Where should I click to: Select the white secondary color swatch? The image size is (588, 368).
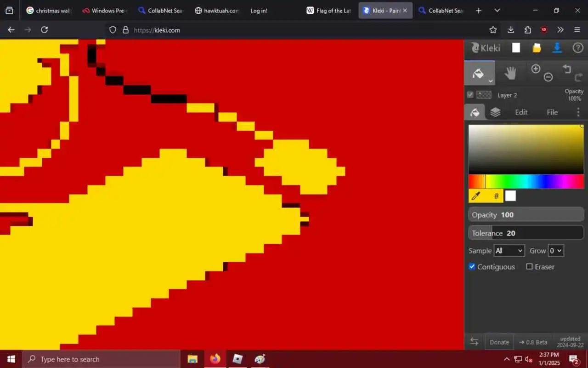click(510, 196)
